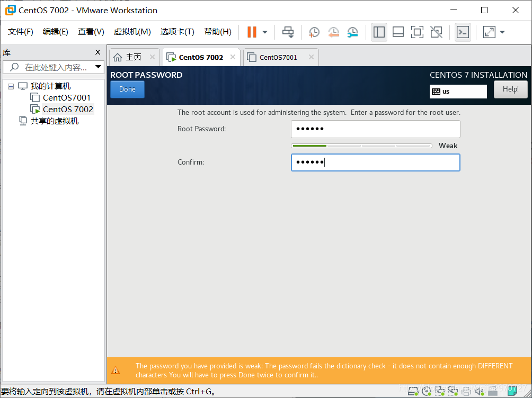Toggle the thumbnail bar view
Viewport: 532px width, 398px height.
pos(398,32)
